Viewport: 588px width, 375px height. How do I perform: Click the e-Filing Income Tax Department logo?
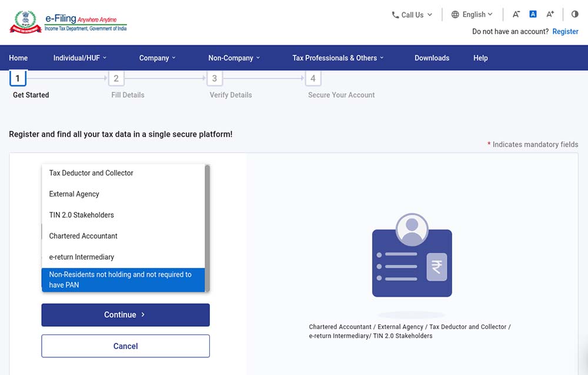tap(68, 22)
